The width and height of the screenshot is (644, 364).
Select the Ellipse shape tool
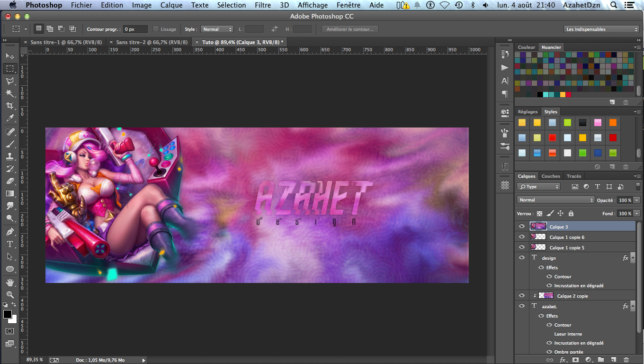point(9,269)
